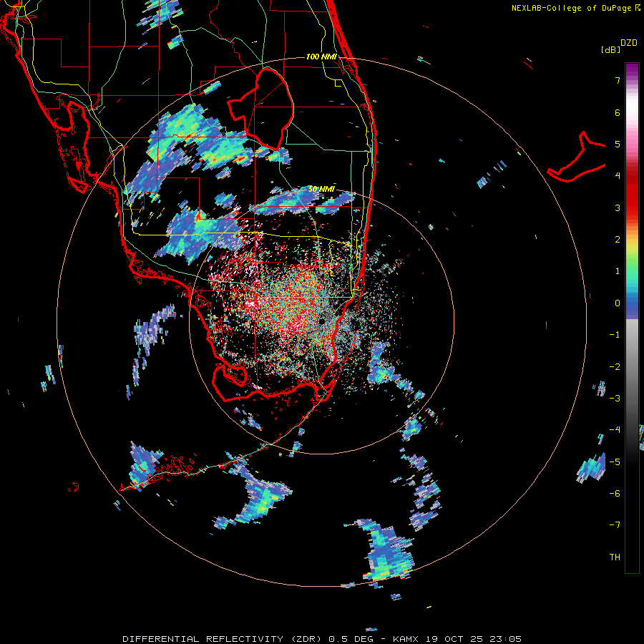Click the 0.5 DEG elevation angle text
The width and height of the screenshot is (644, 644).
point(351,639)
